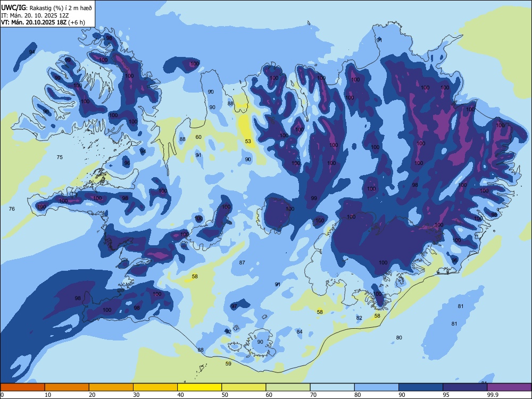Click the legend scale label '20'
This screenshot has width=532, height=399.
92,395
